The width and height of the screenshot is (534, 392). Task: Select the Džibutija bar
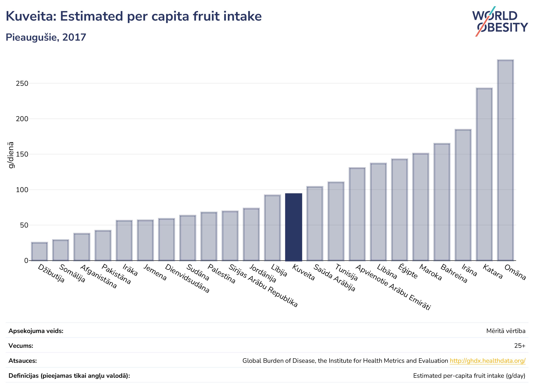coord(39,252)
